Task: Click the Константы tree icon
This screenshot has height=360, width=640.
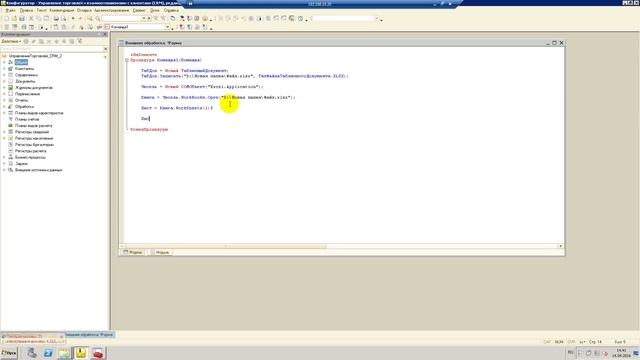Action: (11, 69)
